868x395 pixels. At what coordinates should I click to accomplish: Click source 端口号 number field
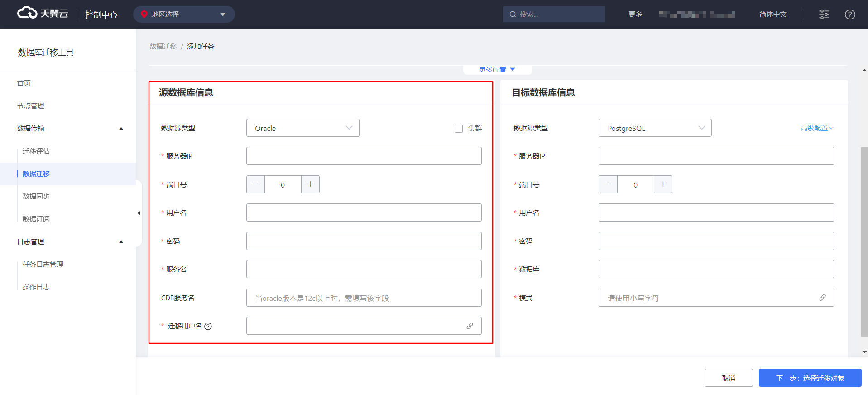click(283, 184)
